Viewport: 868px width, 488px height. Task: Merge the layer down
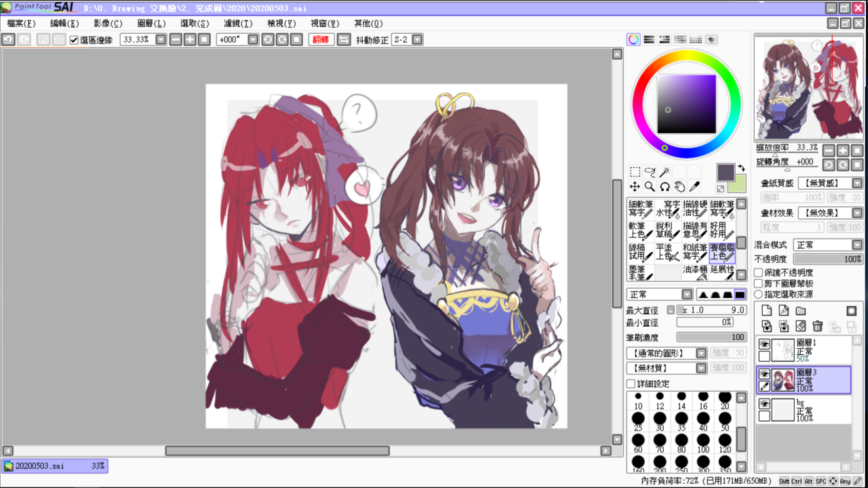pyautogui.click(x=784, y=326)
